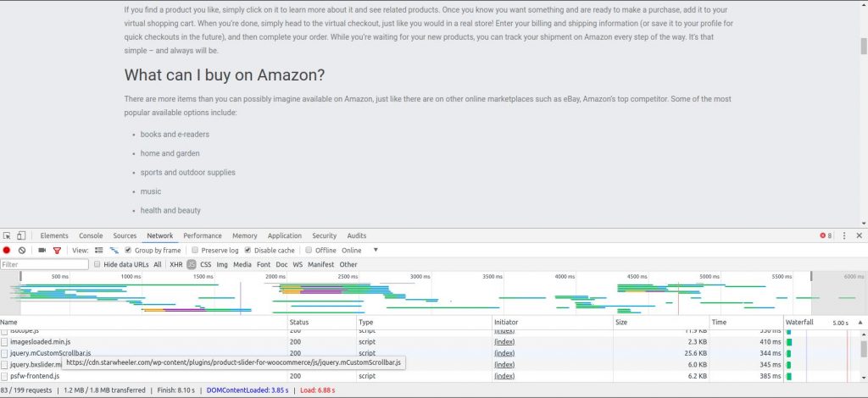Image resolution: width=868 pixels, height=398 pixels.
Task: Click the capture screenshots camera icon
Action: [x=42, y=251]
